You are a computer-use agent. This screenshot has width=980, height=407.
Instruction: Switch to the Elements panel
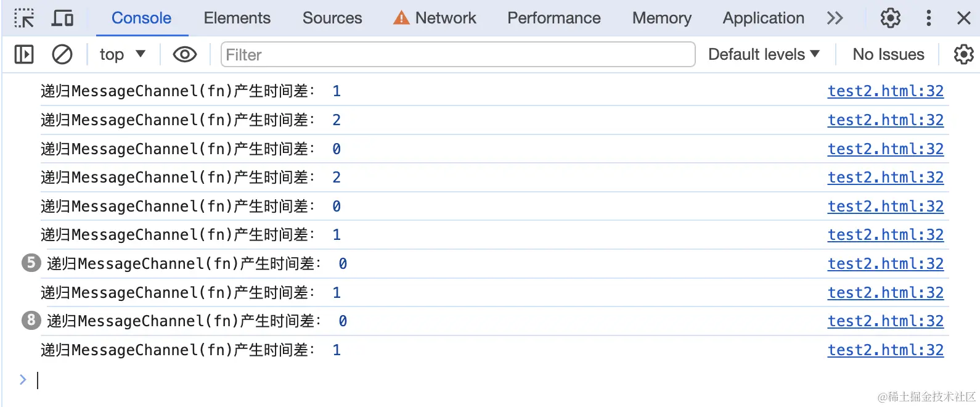(237, 18)
